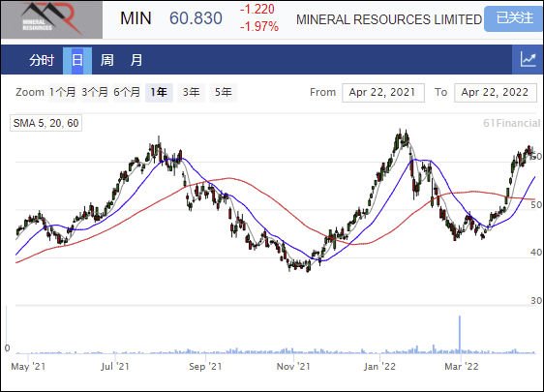Click the 60.830 price value

[x=196, y=18]
